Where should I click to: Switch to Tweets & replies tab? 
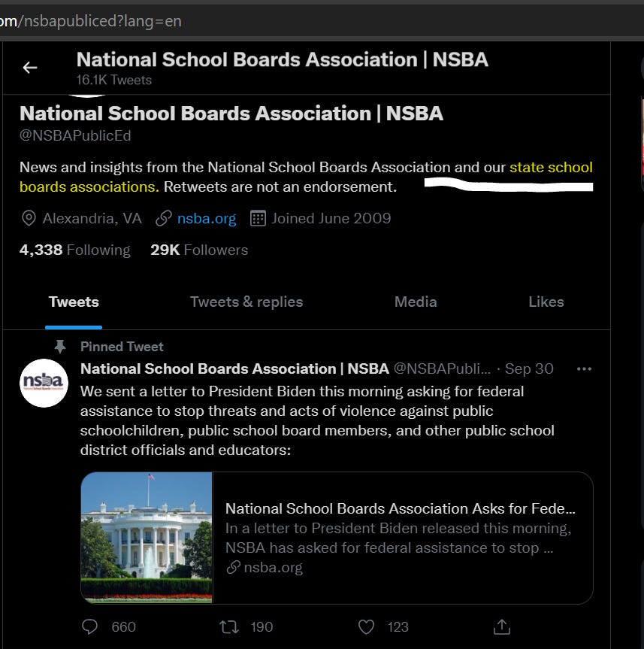(x=246, y=302)
